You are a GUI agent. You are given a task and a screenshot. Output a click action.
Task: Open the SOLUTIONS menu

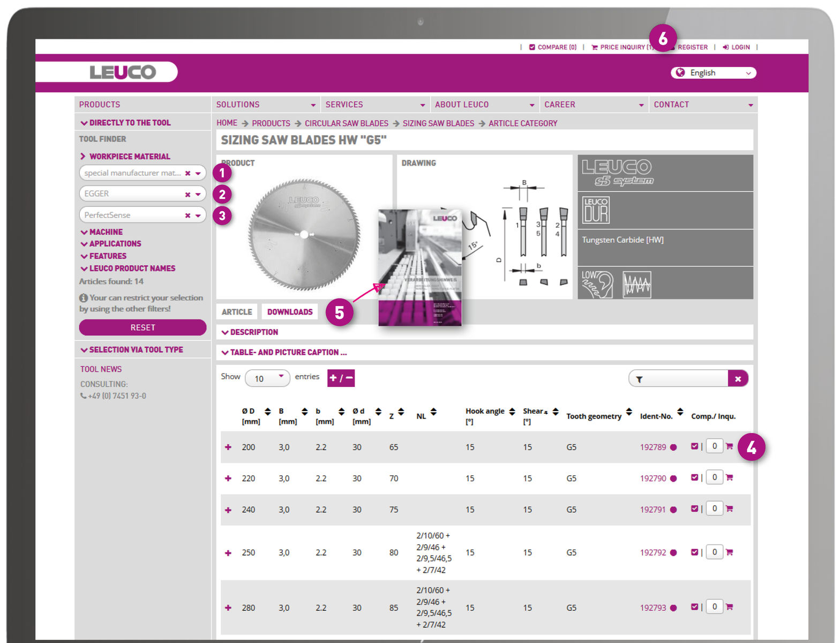pyautogui.click(x=265, y=104)
